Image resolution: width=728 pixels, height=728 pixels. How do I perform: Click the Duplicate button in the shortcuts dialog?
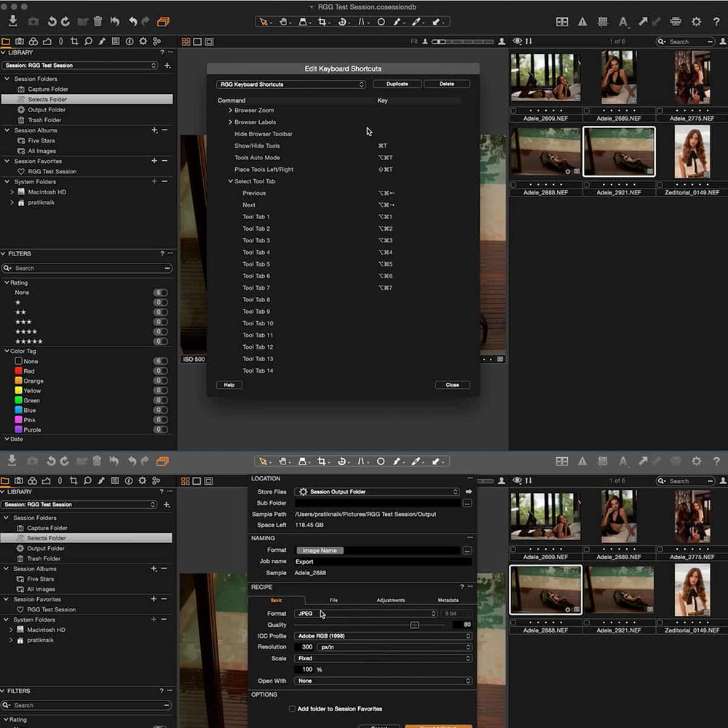point(397,84)
